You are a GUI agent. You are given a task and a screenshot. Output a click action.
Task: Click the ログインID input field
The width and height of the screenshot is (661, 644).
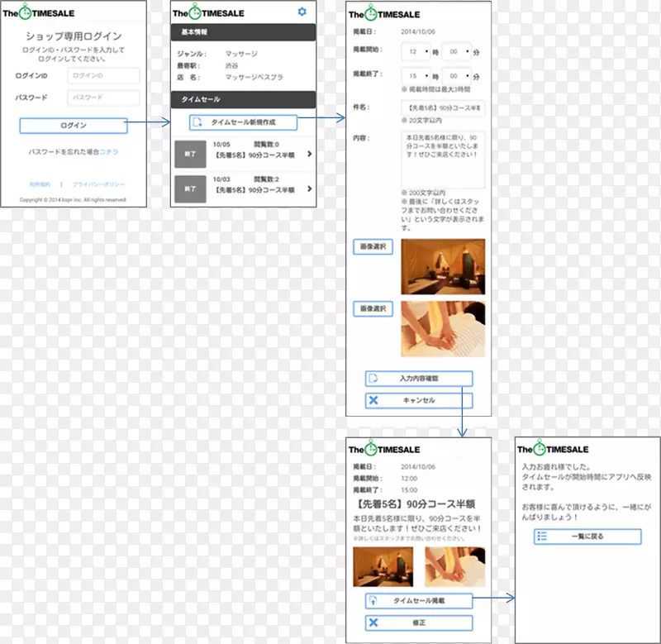click(x=103, y=75)
